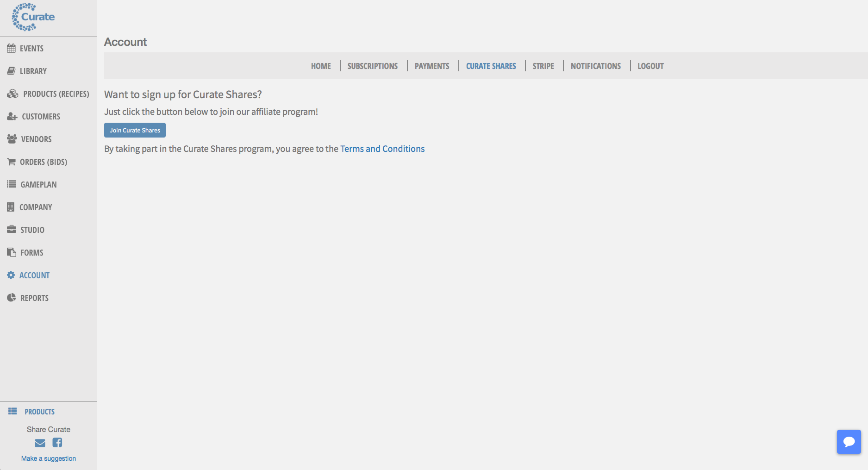Image resolution: width=868 pixels, height=470 pixels.
Task: Click the Customers add-user icon
Action: point(12,117)
